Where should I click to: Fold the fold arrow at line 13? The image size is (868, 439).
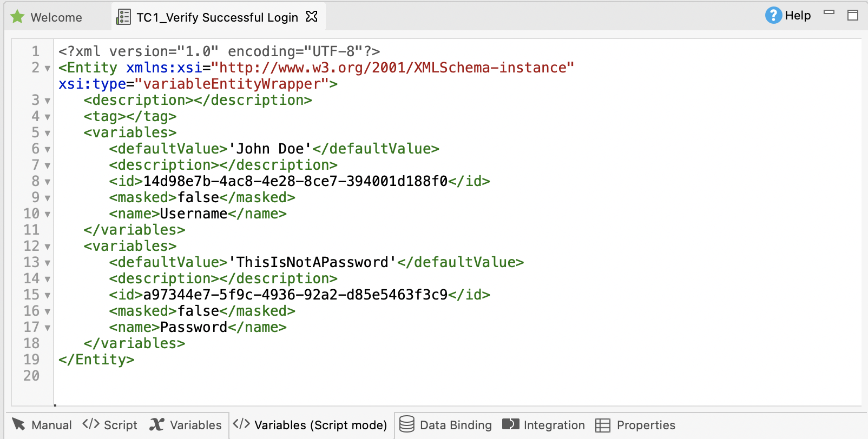[48, 263]
